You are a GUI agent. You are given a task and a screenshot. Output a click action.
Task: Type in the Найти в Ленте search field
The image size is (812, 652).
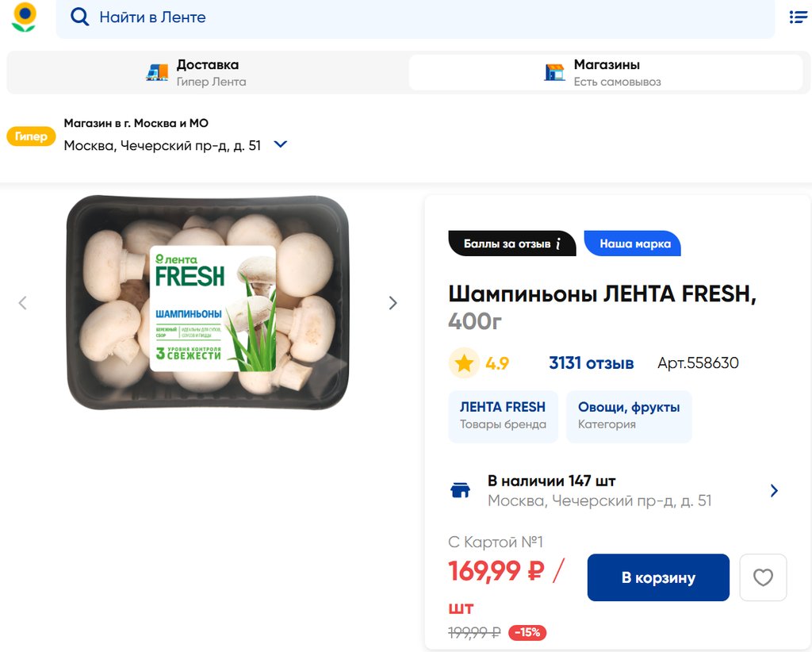pyautogui.click(x=428, y=17)
